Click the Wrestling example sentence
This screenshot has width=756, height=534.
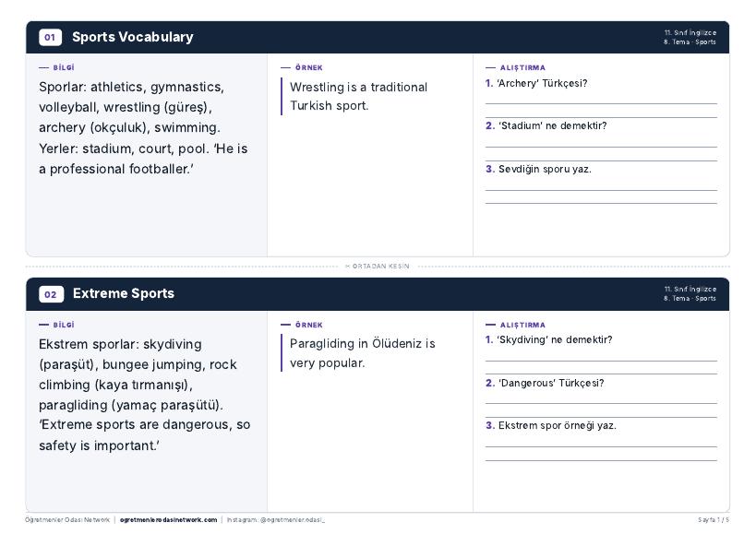[358, 96]
